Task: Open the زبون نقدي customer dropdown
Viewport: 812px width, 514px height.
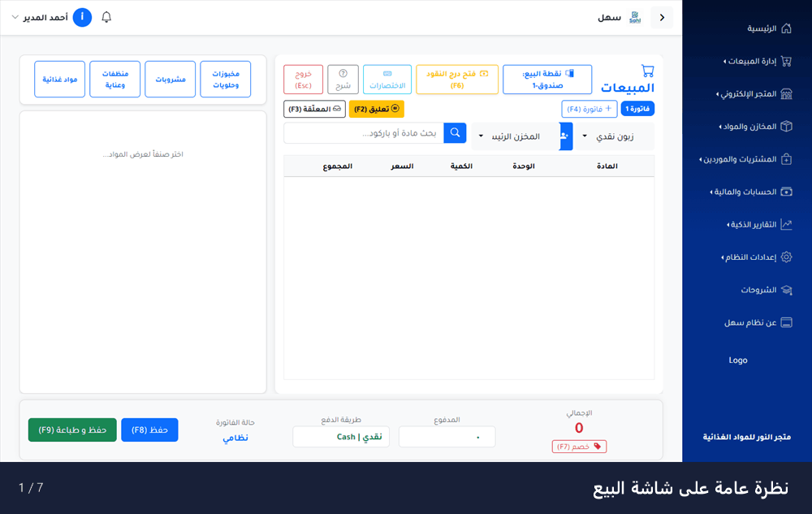Action: (614, 136)
